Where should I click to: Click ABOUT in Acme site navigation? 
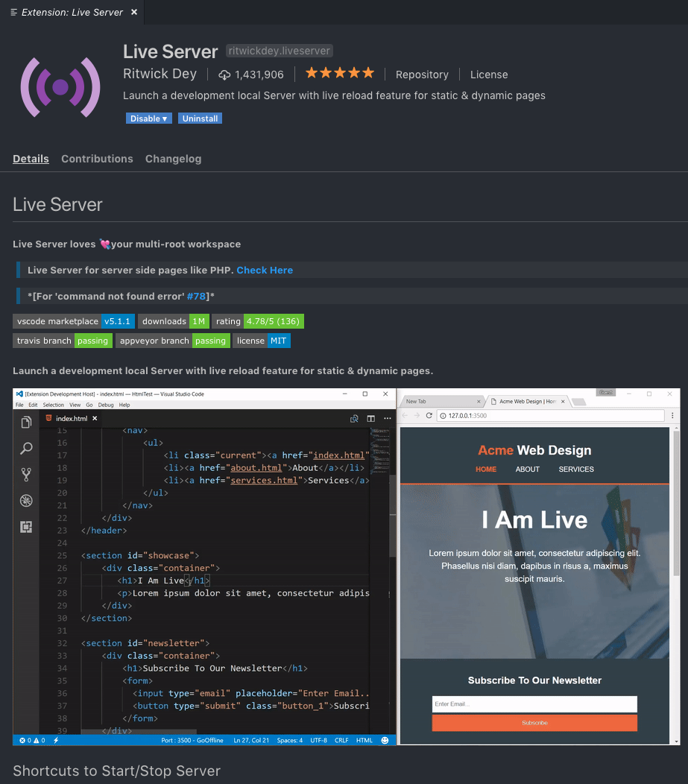click(528, 469)
